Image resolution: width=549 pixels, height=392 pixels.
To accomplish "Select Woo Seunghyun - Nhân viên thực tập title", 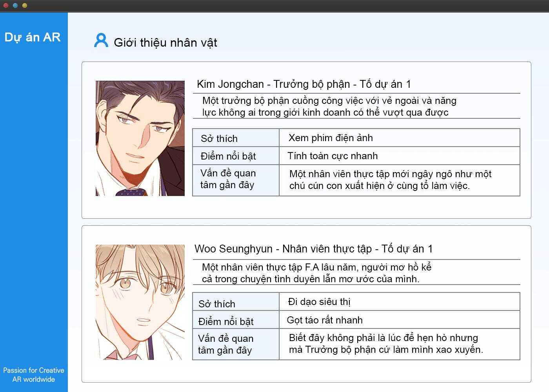I will (x=314, y=249).
